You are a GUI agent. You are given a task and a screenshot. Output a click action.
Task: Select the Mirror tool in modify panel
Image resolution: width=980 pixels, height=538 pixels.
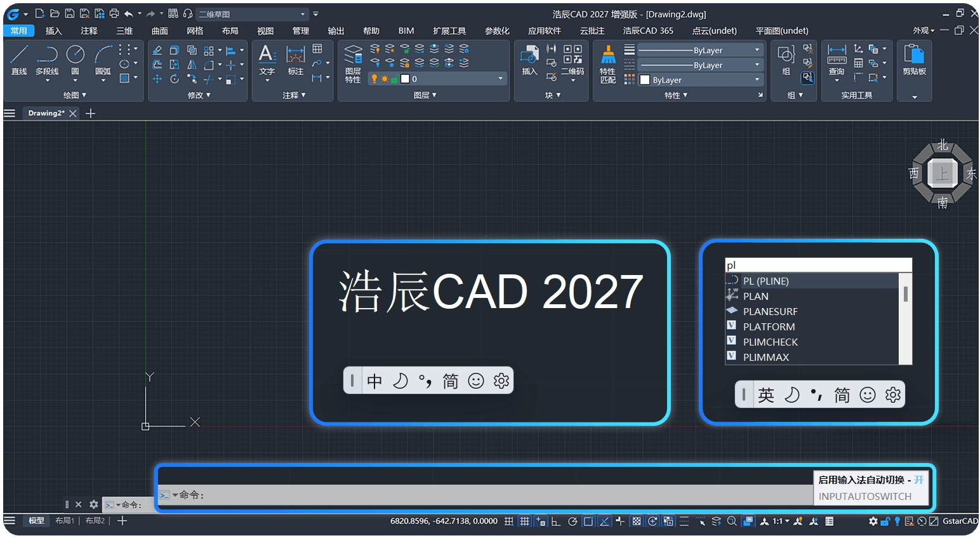pyautogui.click(x=192, y=65)
